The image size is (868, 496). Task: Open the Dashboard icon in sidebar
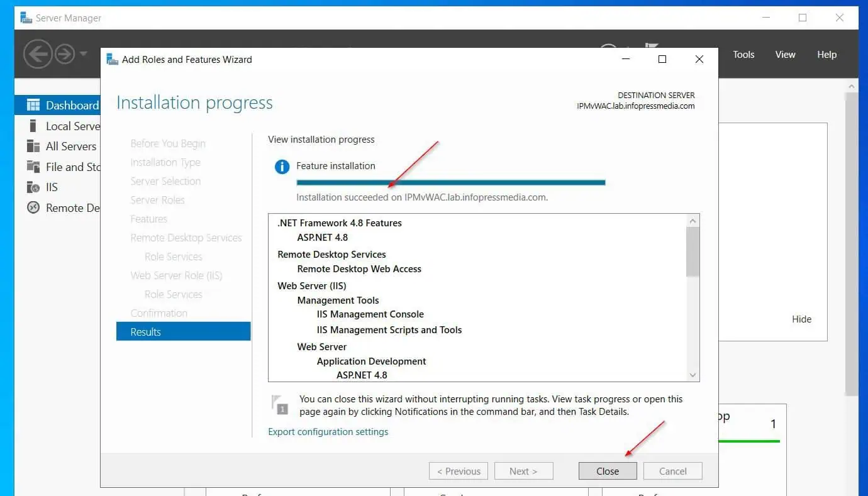pyautogui.click(x=33, y=105)
